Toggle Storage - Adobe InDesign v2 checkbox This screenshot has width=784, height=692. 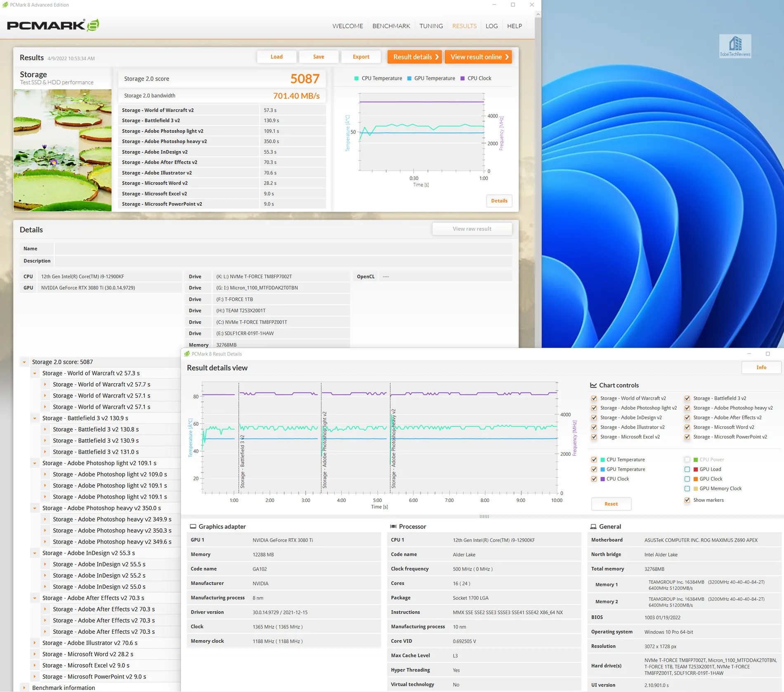[594, 417]
